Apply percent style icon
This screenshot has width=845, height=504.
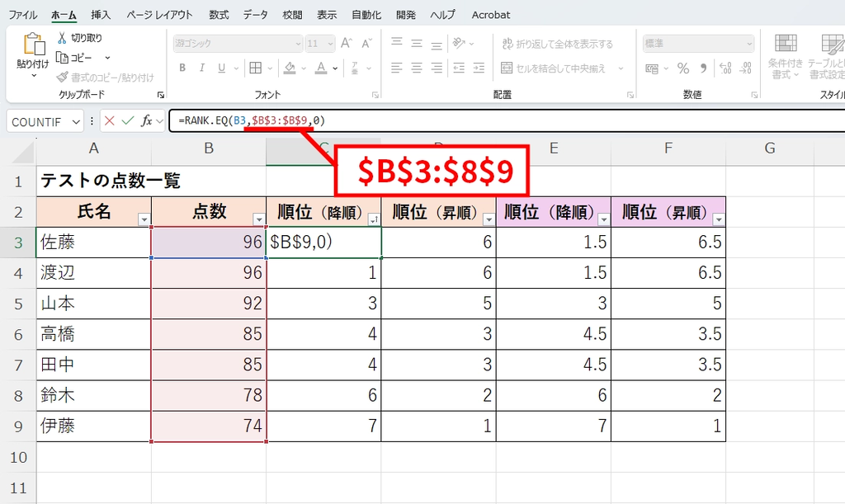pos(683,68)
